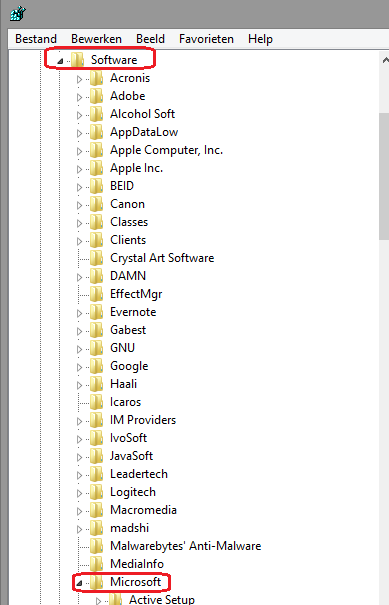Click the Adobe key folder icon

click(96, 96)
